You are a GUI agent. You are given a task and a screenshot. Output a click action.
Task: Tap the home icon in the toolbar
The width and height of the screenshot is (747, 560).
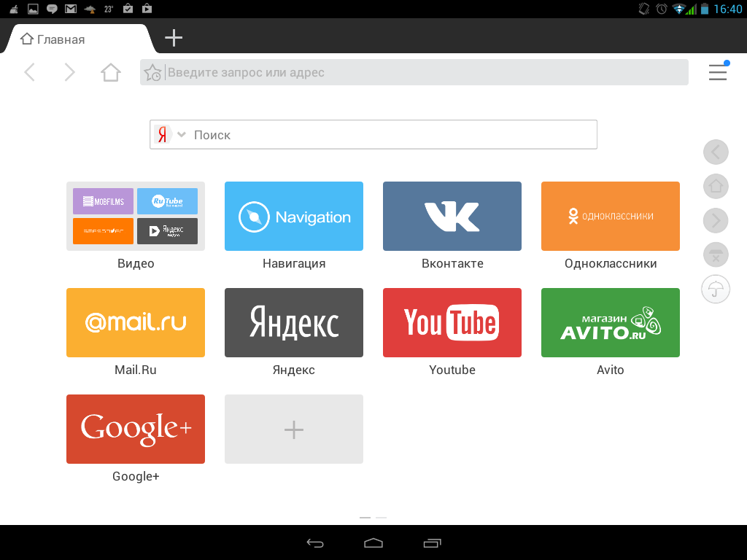tap(110, 72)
